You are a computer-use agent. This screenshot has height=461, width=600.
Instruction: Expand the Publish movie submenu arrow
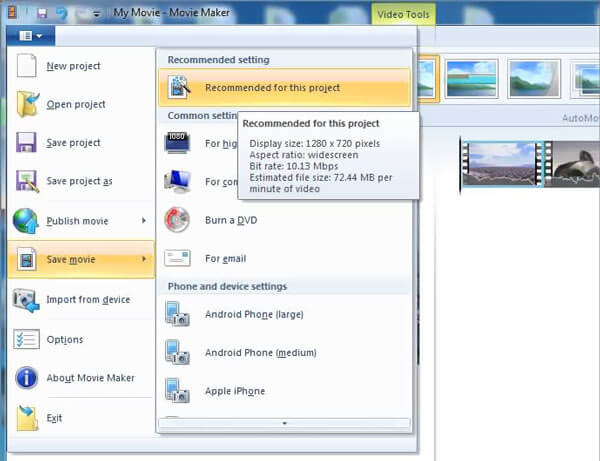tap(144, 221)
